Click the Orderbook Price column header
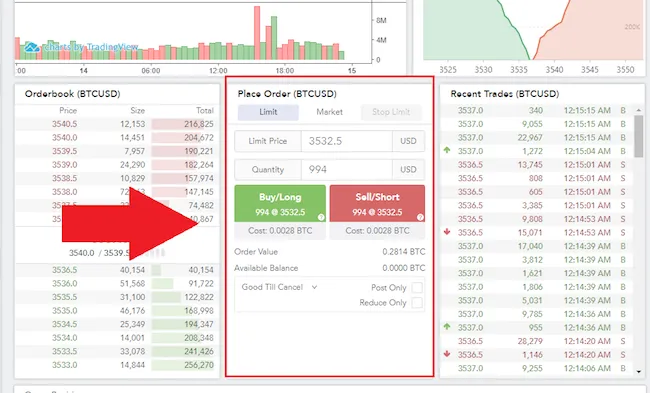This screenshot has width=650, height=393. (x=68, y=110)
